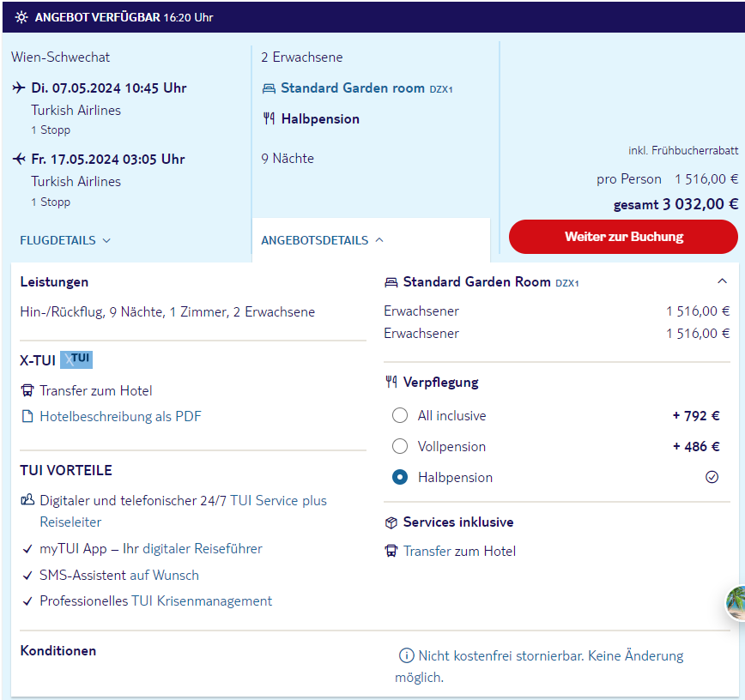Collapse Angebotsdetails tab
The width and height of the screenshot is (745, 700).
(322, 240)
